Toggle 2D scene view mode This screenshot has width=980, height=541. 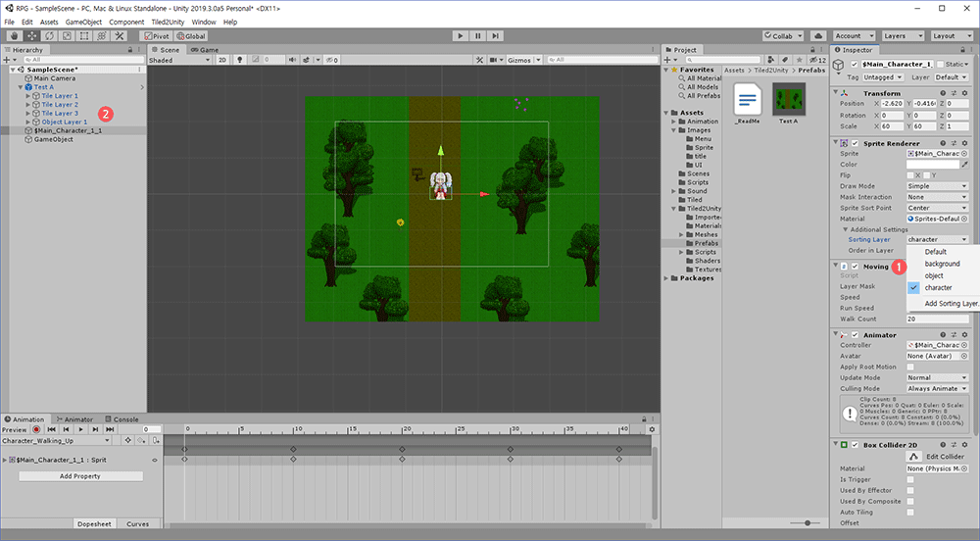[221, 60]
